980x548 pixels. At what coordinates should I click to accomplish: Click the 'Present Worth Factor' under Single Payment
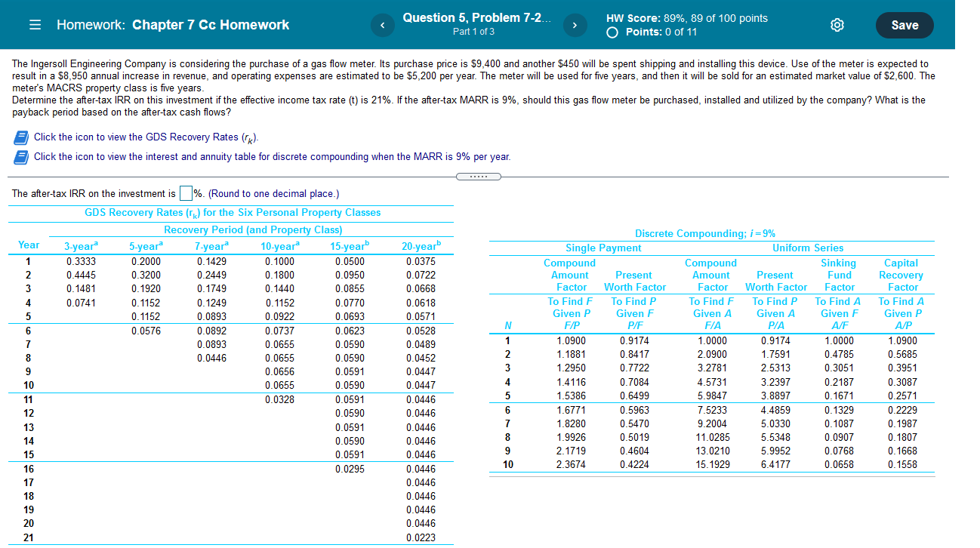[634, 281]
